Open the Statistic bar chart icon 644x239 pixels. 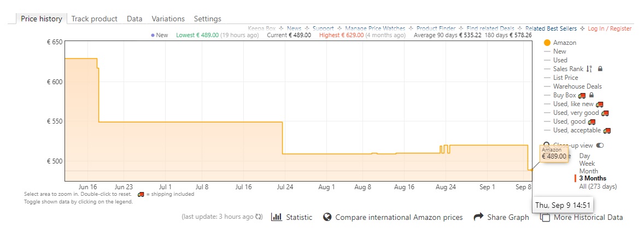[x=276, y=217]
